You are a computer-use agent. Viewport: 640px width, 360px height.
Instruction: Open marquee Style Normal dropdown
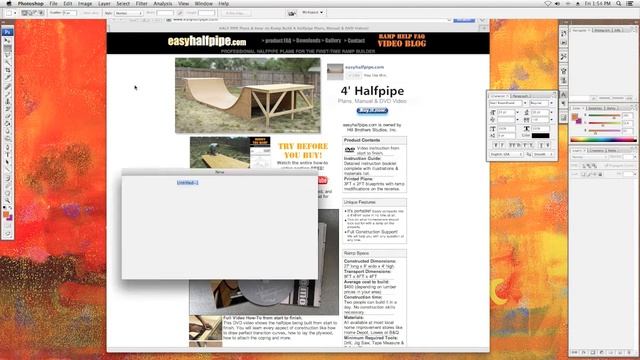click(x=128, y=13)
